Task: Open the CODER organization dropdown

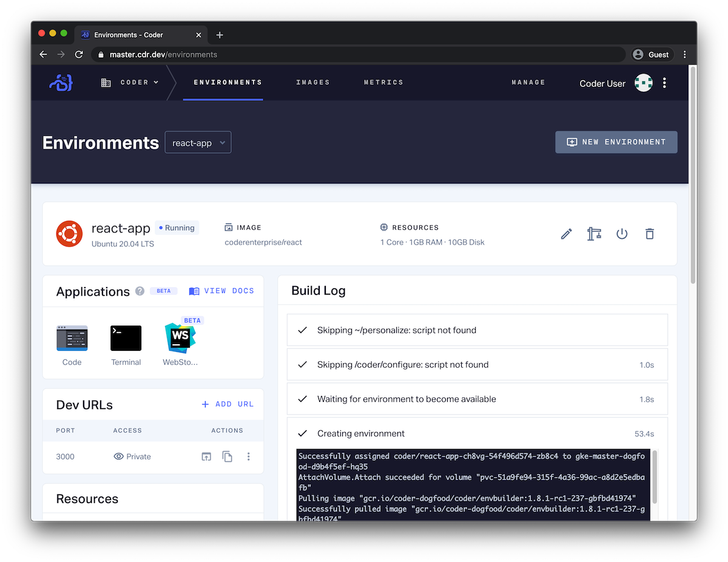Action: [x=130, y=83]
